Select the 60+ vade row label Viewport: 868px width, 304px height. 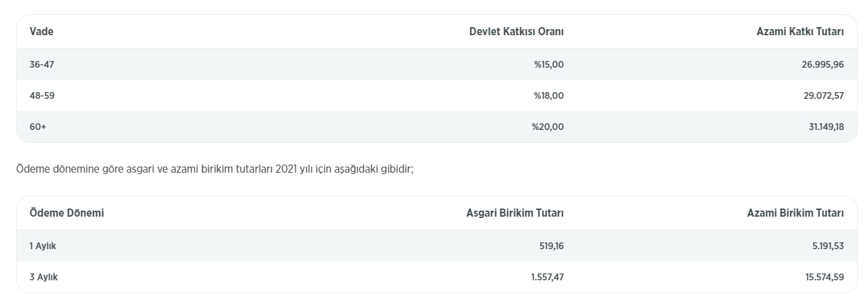38,127
